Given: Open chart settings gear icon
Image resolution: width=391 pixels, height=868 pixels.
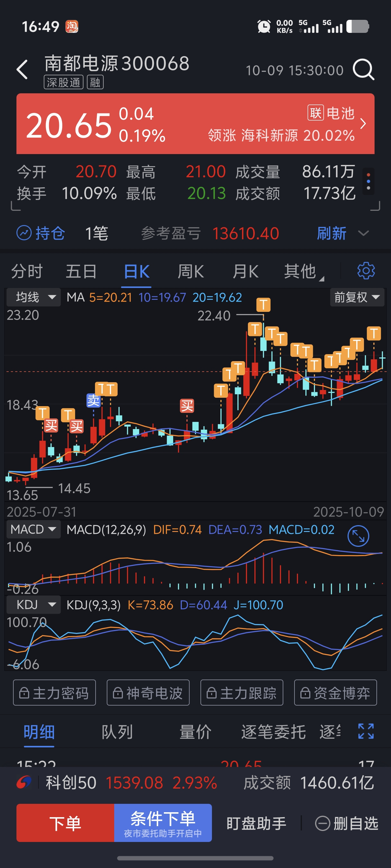Looking at the screenshot, I should pos(366,270).
